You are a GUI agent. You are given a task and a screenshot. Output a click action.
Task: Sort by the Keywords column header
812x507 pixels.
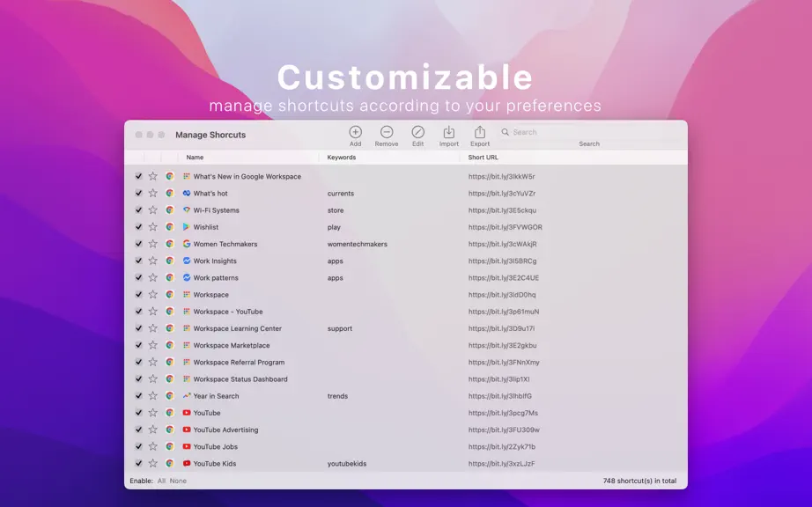click(341, 158)
